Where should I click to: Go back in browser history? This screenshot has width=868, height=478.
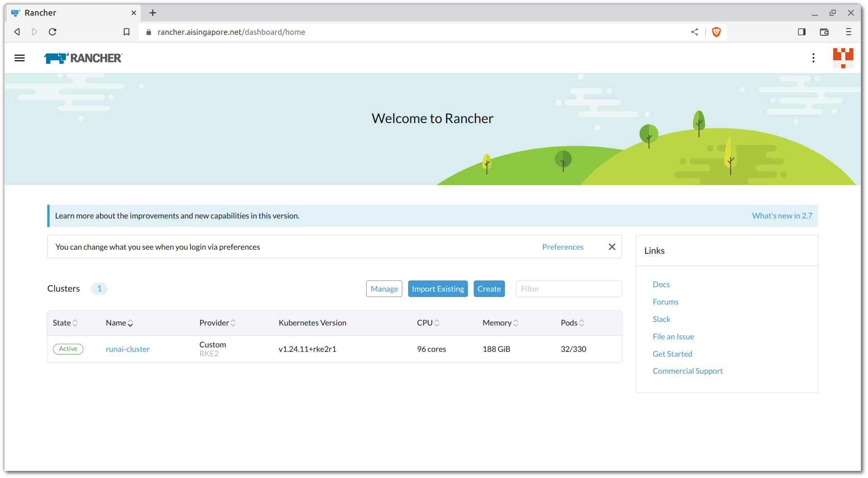click(17, 32)
